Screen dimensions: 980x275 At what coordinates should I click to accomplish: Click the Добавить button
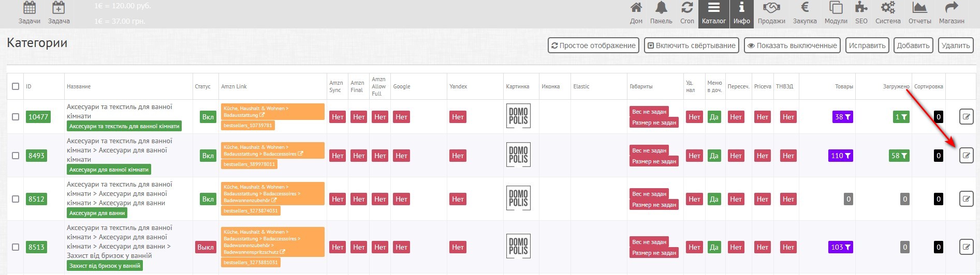[x=913, y=45]
